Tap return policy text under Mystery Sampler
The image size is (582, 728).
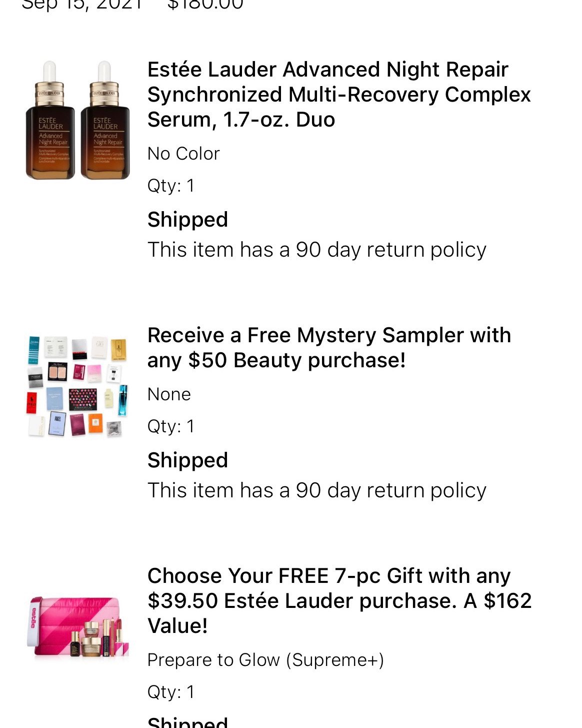[317, 490]
